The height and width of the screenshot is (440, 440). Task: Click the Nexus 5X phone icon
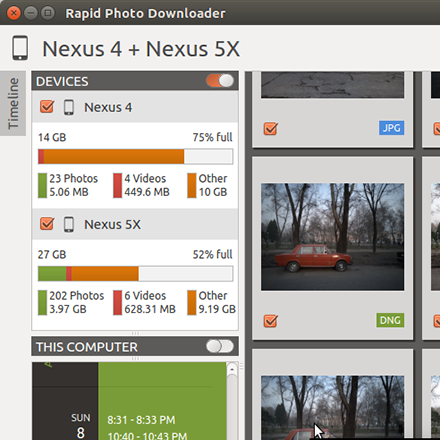pos(69,224)
